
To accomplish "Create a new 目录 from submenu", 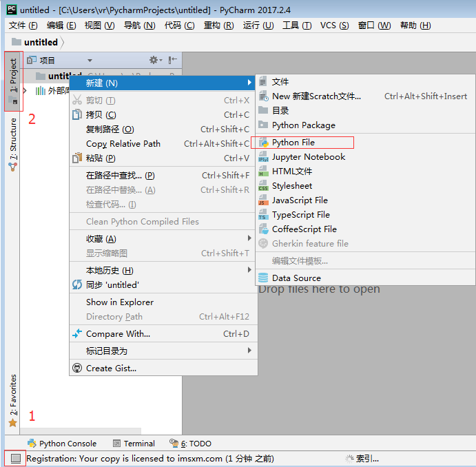I will pyautogui.click(x=365, y=110).
